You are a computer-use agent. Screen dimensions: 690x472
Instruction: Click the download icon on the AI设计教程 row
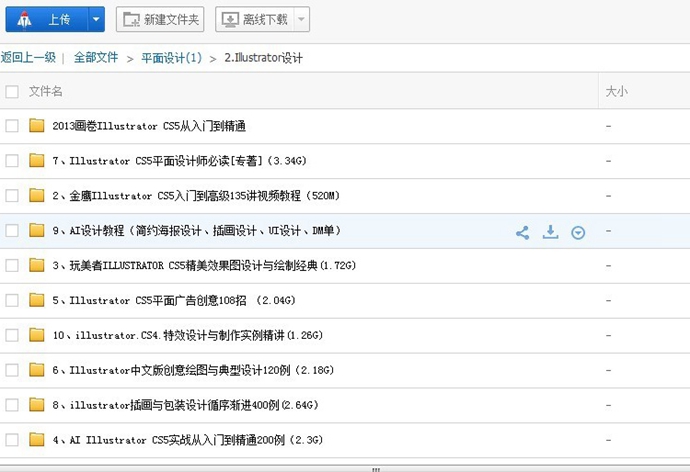[x=550, y=232]
